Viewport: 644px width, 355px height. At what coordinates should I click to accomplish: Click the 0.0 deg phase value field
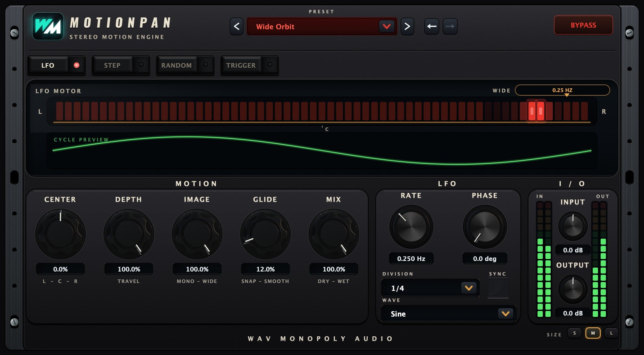pos(485,259)
